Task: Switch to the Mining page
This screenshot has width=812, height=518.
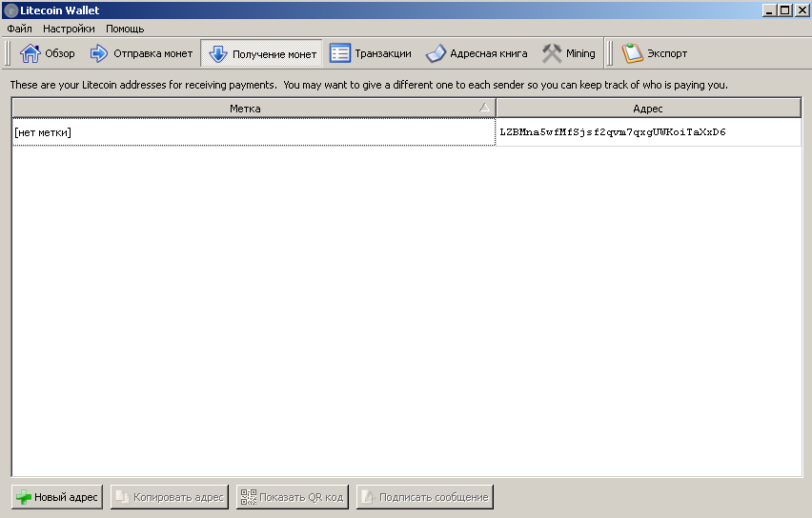Action: (x=569, y=53)
